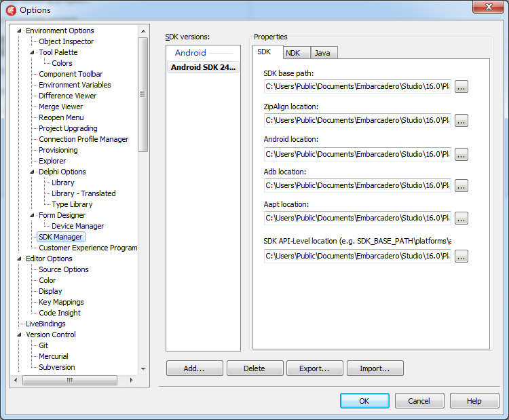Confirm with the OK button
This screenshot has width=509, height=420.
(x=364, y=401)
